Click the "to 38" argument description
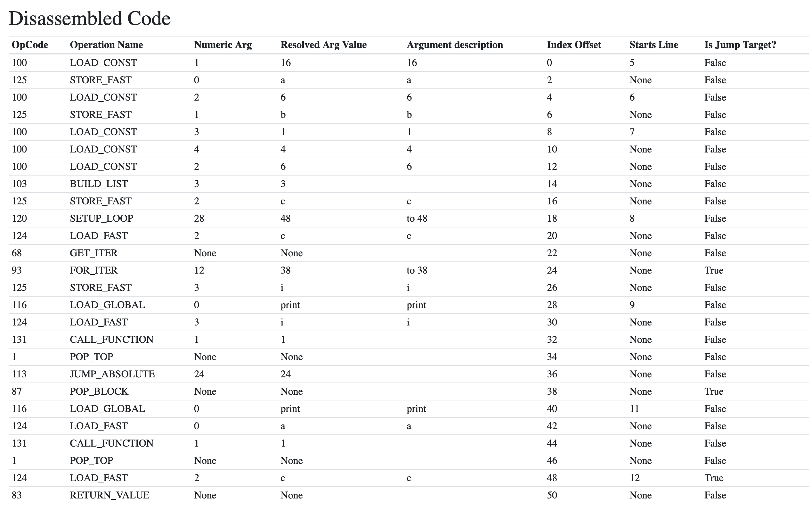 pos(417,270)
